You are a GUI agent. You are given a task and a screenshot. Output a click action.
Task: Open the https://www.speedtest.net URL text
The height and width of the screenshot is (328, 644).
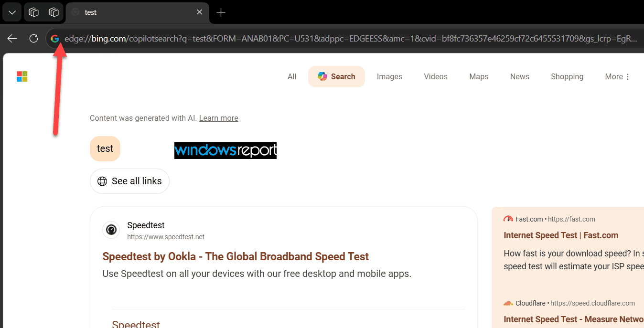(x=166, y=237)
